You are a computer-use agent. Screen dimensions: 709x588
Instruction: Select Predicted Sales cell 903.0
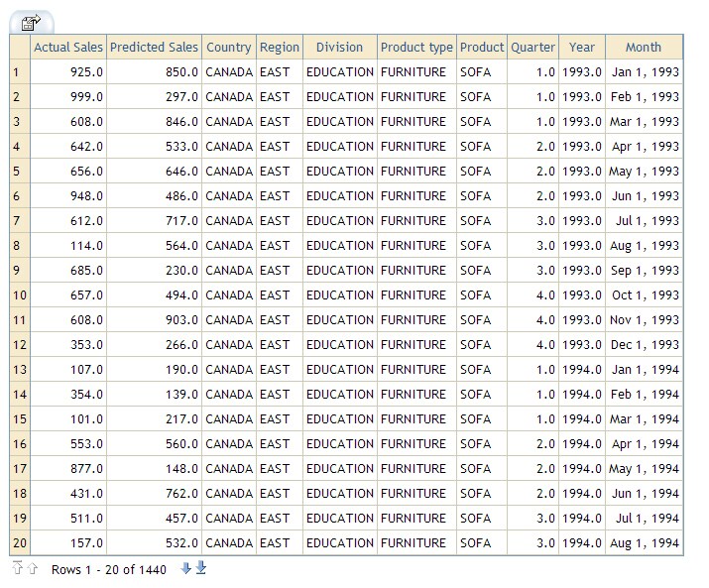154,320
